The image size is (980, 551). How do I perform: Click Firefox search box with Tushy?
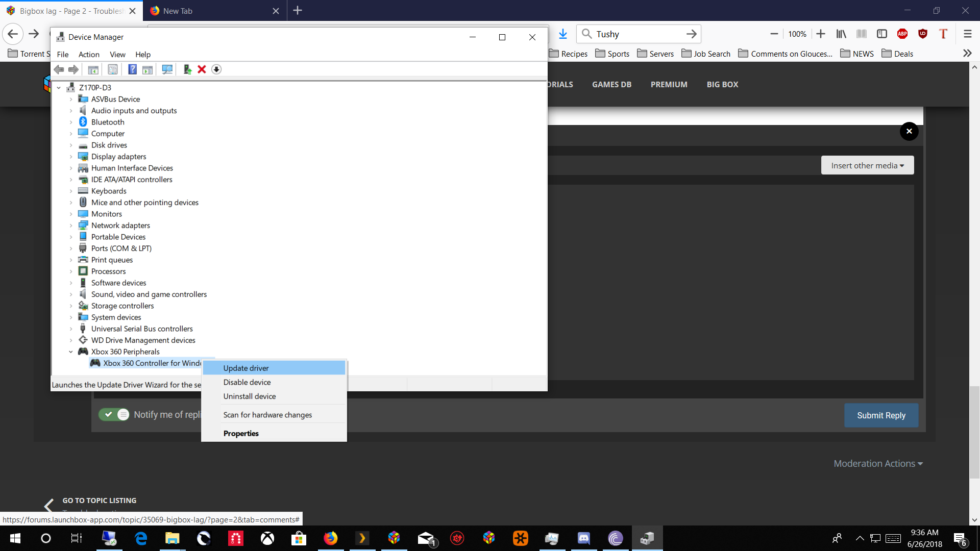point(638,34)
